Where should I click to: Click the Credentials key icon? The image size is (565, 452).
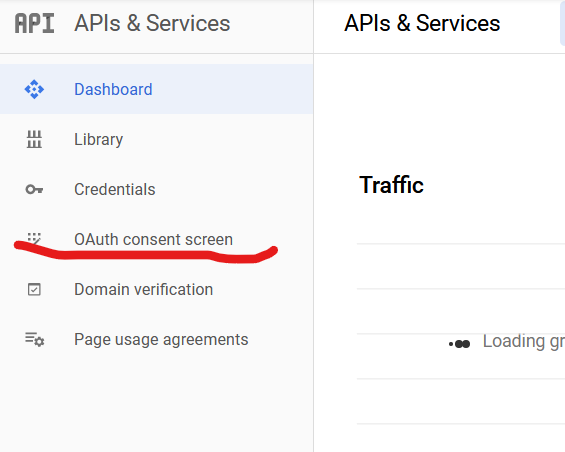34,189
